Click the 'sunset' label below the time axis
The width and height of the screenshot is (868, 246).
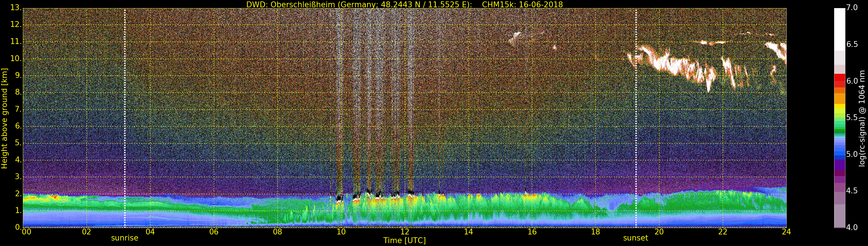[x=635, y=238]
